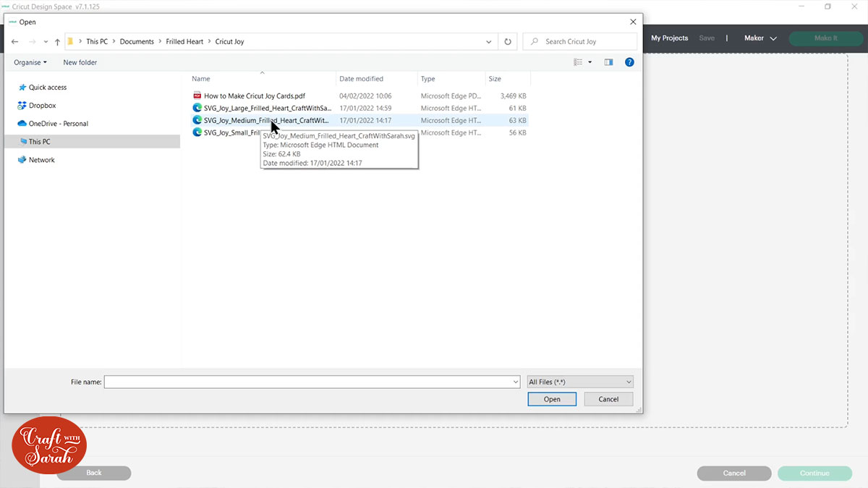The height and width of the screenshot is (488, 868).
Task: Open the Help question mark icon
Action: 629,62
